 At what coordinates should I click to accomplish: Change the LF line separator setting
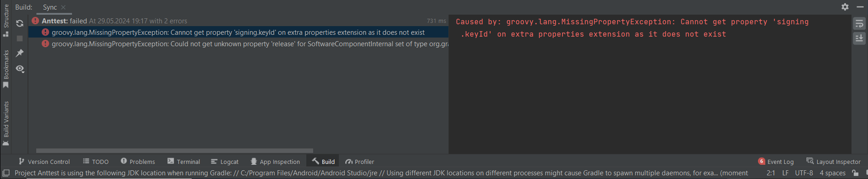click(785, 173)
